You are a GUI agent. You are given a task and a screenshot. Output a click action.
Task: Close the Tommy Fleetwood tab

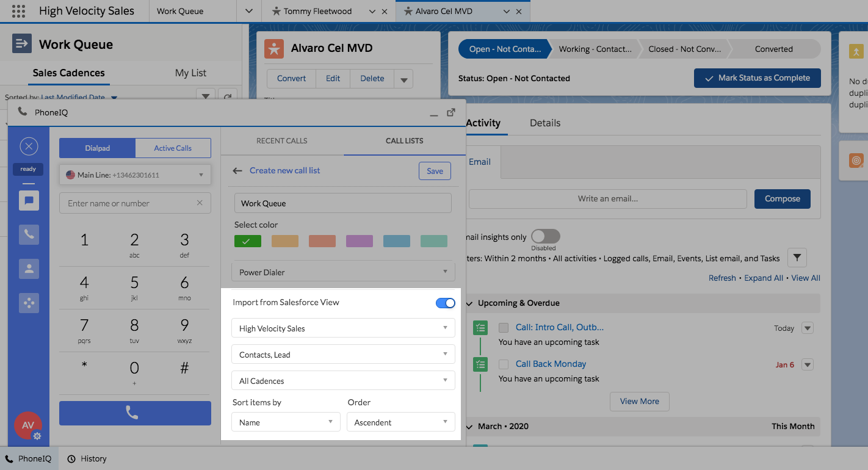tap(384, 12)
